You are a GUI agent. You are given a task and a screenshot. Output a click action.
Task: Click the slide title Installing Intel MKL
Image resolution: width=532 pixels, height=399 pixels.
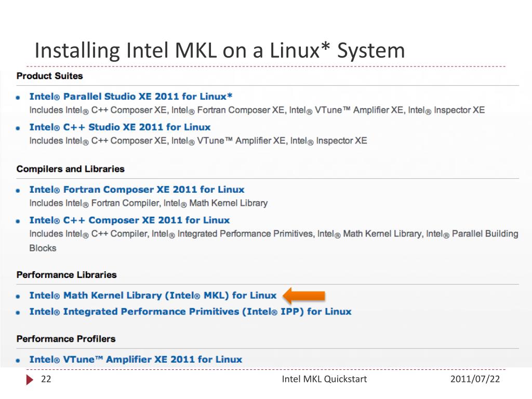click(220, 50)
